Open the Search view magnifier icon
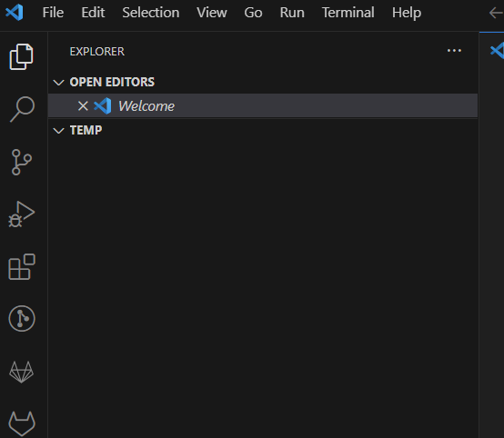Screen dimensions: 504x438 (22, 109)
